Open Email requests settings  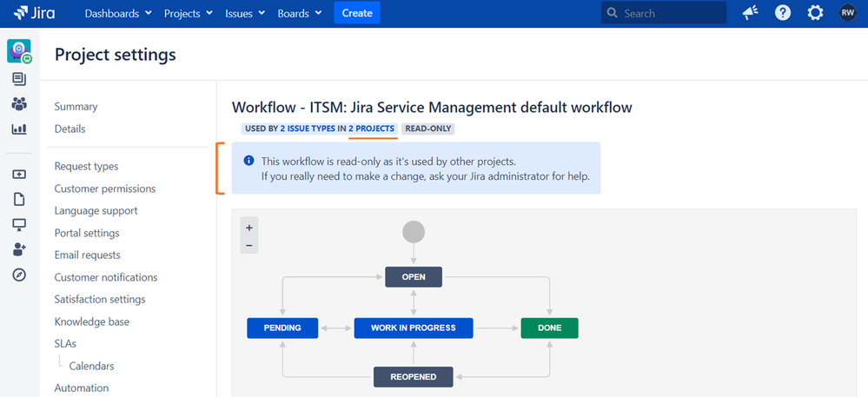(88, 255)
